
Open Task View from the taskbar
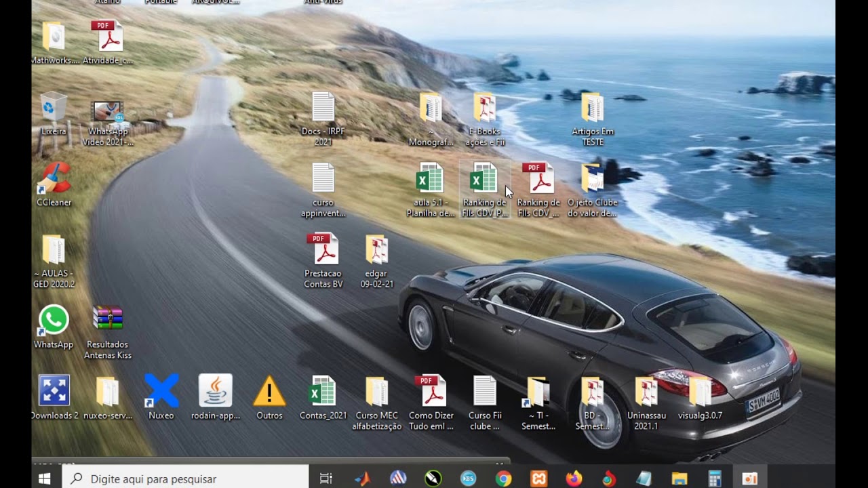[326, 479]
